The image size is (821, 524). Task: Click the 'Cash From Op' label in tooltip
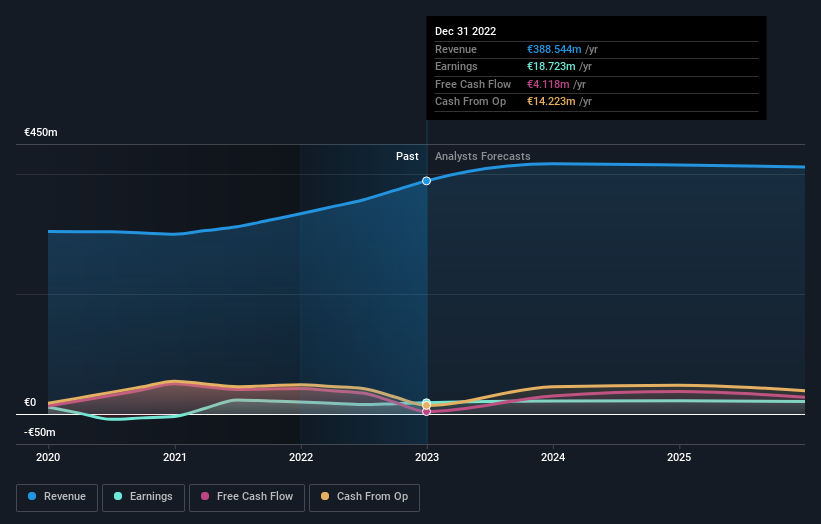pyautogui.click(x=470, y=102)
